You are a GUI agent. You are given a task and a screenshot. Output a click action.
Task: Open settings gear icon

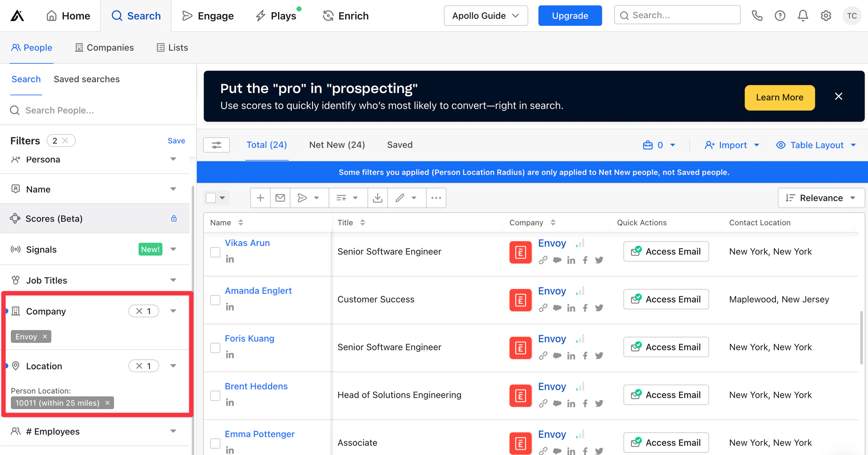[x=826, y=16]
